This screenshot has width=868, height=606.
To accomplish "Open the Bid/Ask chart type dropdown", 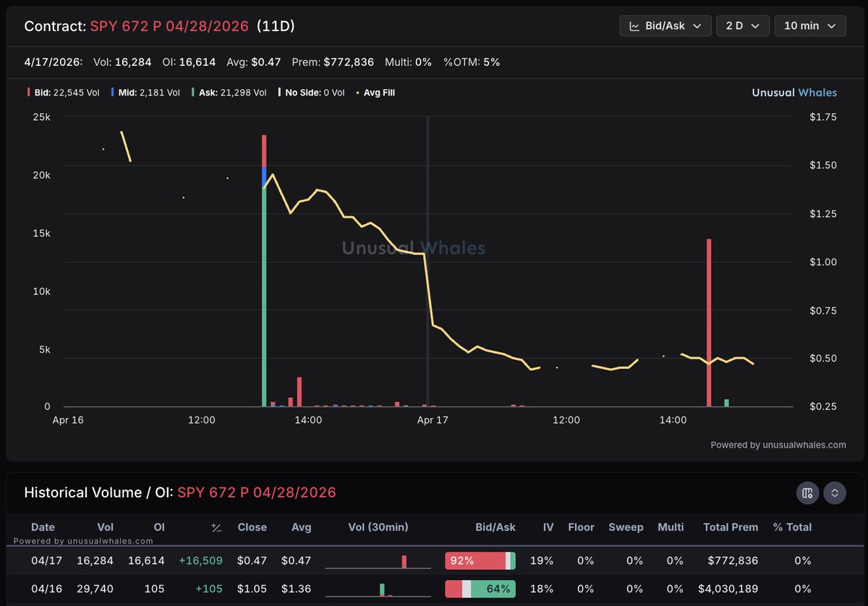I will click(665, 25).
